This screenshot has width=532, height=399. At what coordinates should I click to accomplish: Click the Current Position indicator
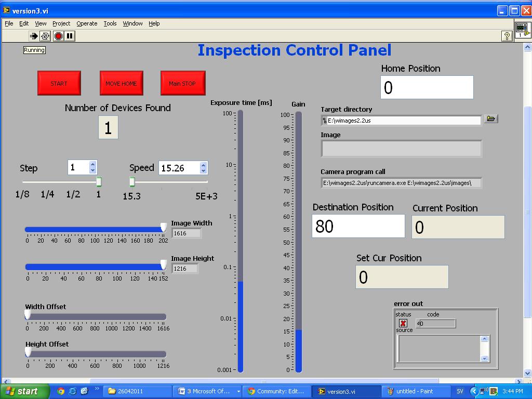tap(458, 227)
